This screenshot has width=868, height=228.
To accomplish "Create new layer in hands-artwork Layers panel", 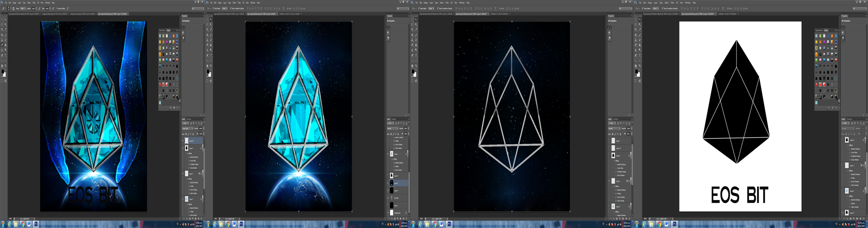I will coord(199,218).
